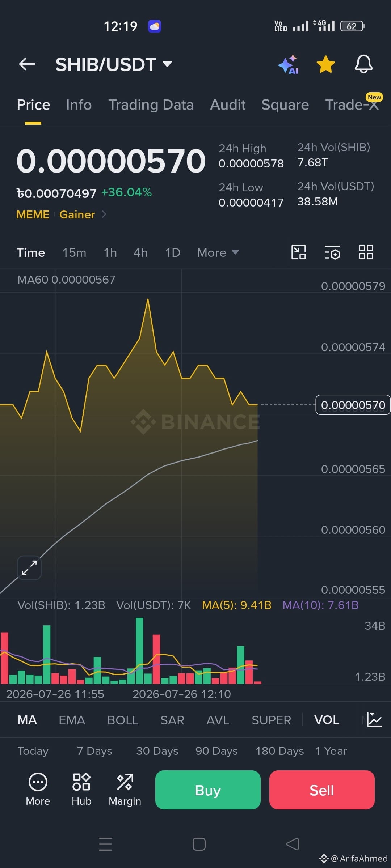Toggle the BOLL indicator
Viewport: 391px width, 868px height.
[x=123, y=720]
